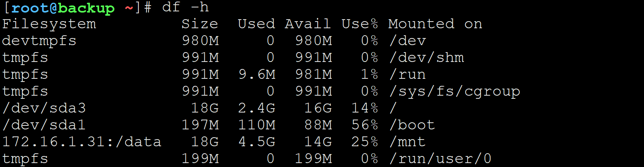
Task: Select the /dev/sda3 filesystem entry
Action: click(x=44, y=108)
